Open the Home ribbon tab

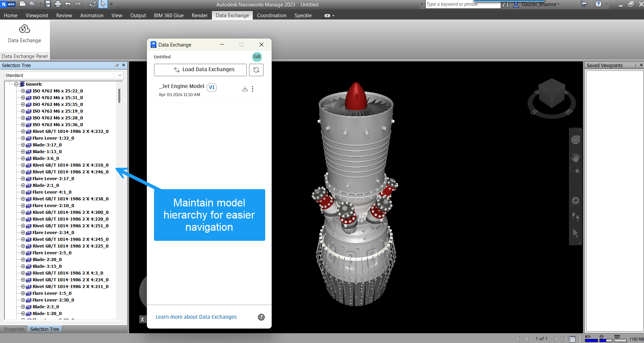click(x=10, y=16)
